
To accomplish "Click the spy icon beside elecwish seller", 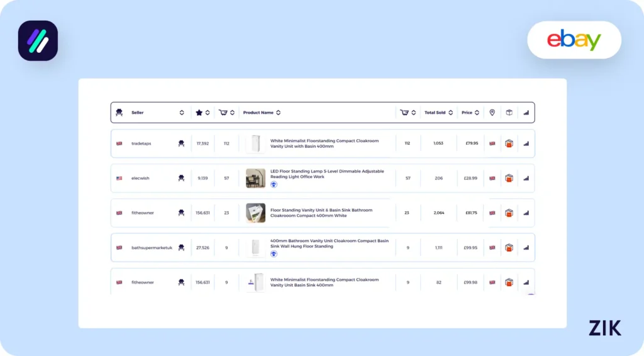I will tap(181, 178).
